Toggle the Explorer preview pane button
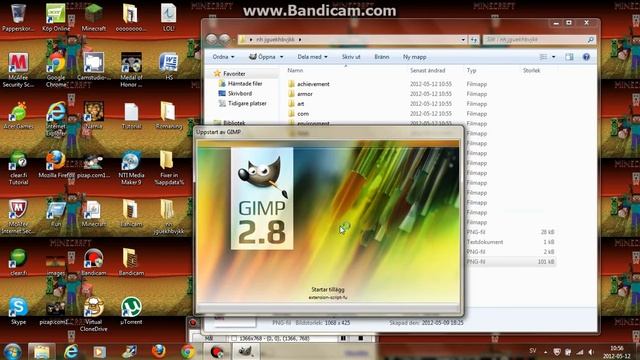The height and width of the screenshot is (360, 640). pyautogui.click(x=569, y=57)
